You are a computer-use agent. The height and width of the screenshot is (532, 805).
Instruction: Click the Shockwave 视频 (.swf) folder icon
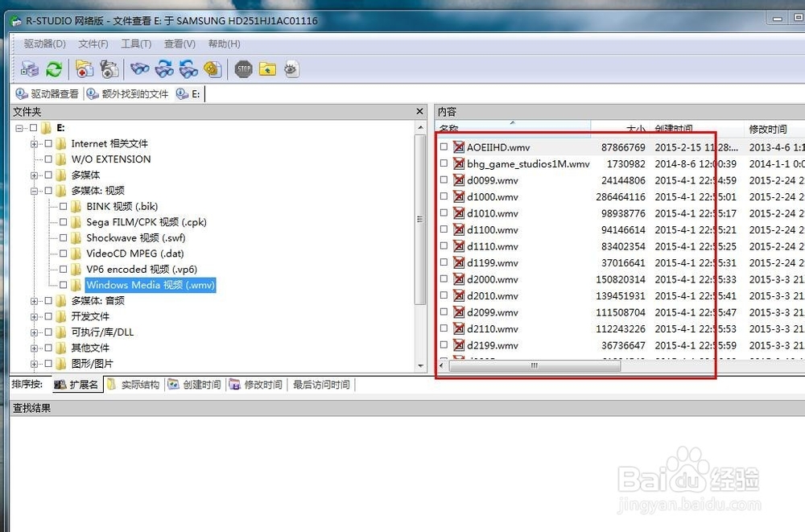click(x=76, y=237)
